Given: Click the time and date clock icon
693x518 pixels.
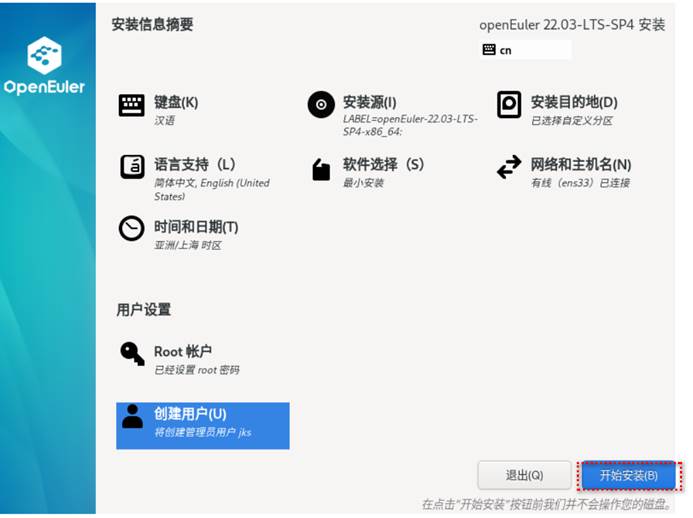Looking at the screenshot, I should click(x=131, y=228).
